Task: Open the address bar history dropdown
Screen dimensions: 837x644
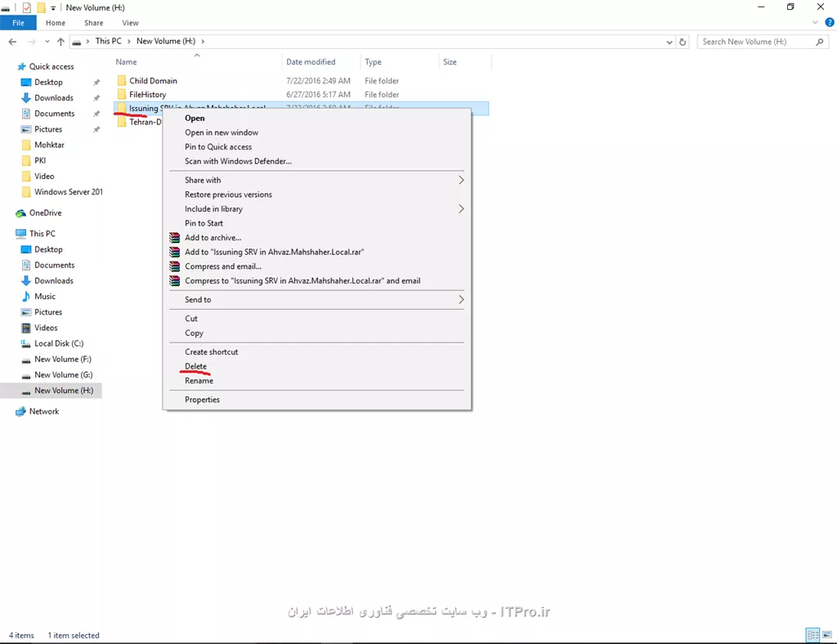Action: 670,42
